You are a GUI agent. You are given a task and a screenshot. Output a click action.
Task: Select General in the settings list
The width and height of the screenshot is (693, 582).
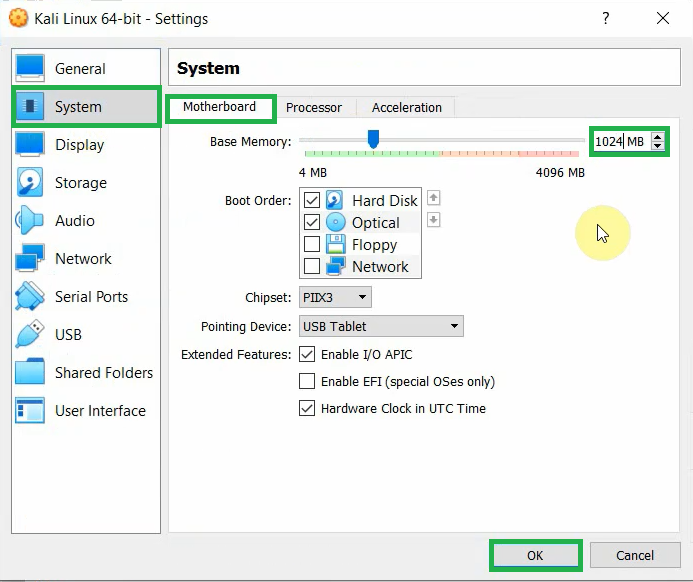(80, 68)
